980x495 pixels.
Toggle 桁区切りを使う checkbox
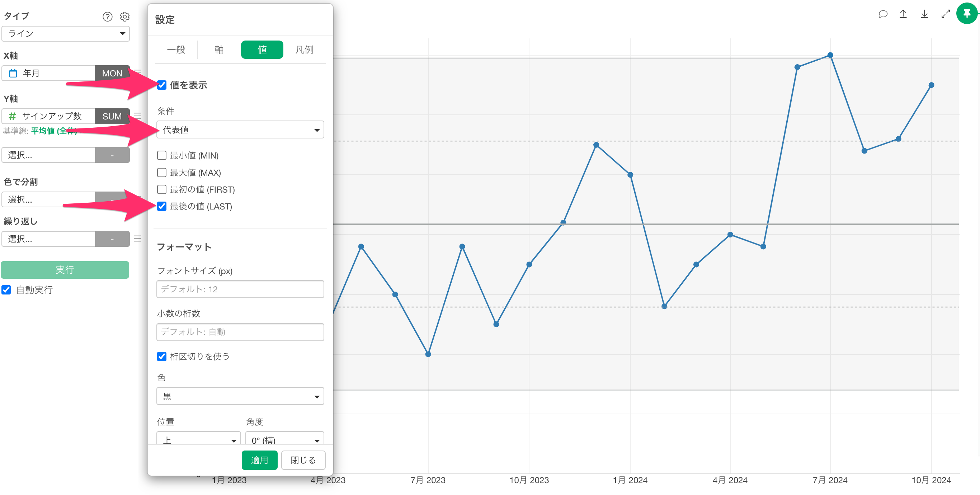pyautogui.click(x=162, y=356)
